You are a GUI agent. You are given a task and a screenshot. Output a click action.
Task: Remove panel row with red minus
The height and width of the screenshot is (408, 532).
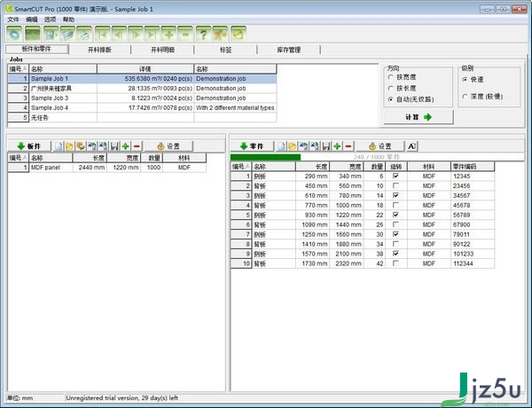[137, 146]
